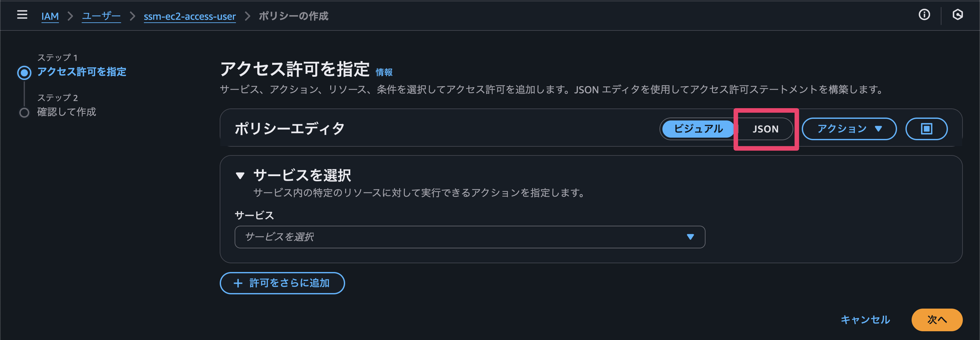The image size is (980, 340).
Task: Launch CloudShell from the top-right hexagon icon
Action: (x=958, y=15)
